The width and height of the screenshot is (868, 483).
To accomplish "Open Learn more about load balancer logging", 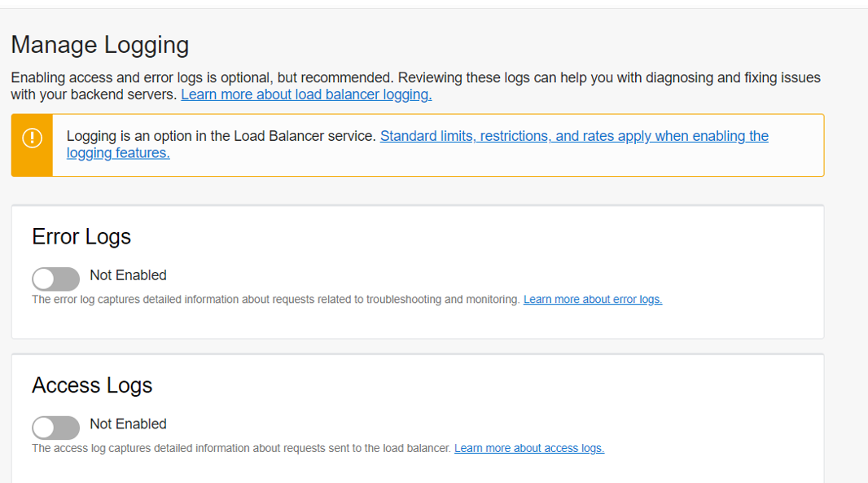I will pyautogui.click(x=306, y=94).
